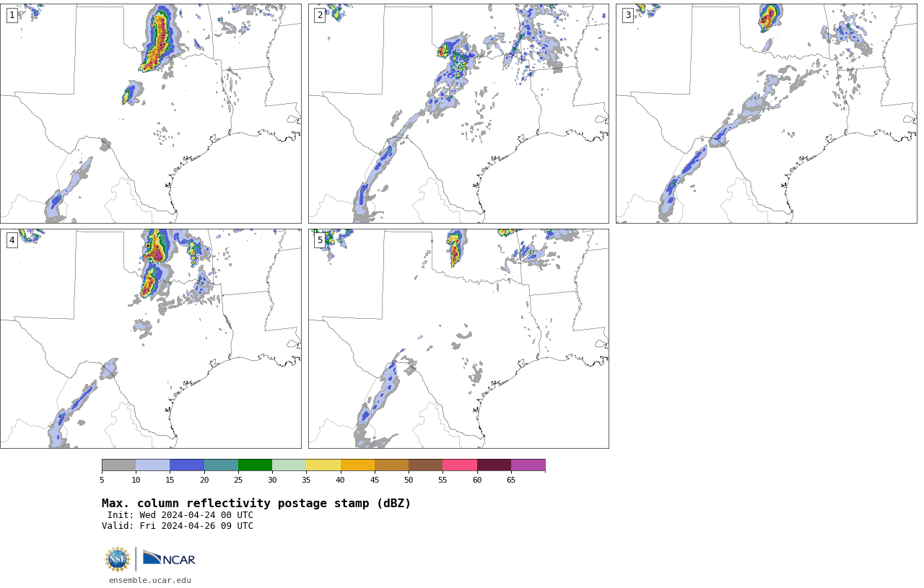Screen dimensions: 924x588
Task: Click the panel number label 2
Action: (x=320, y=15)
